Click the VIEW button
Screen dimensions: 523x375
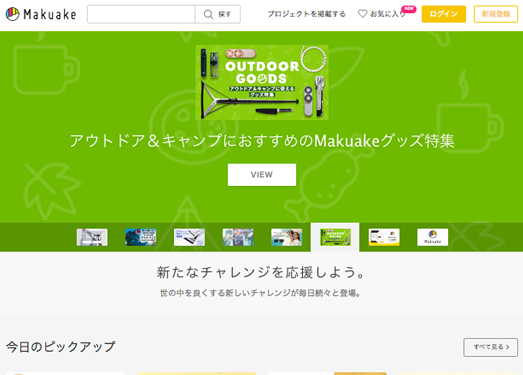pyautogui.click(x=262, y=175)
